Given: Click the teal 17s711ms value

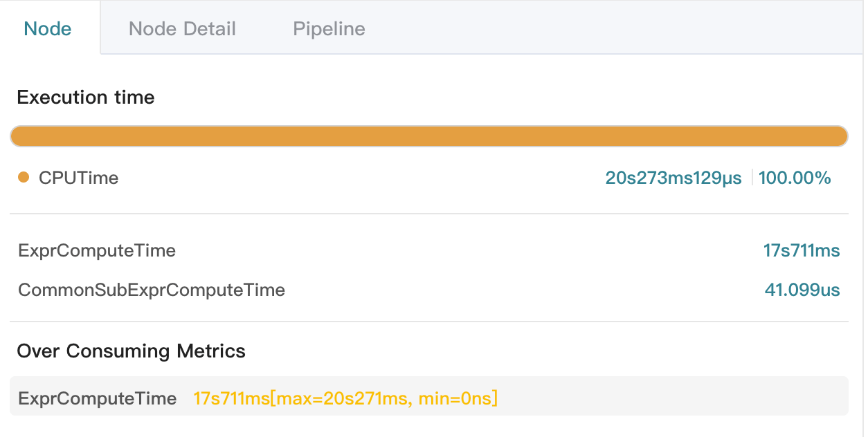Looking at the screenshot, I should pyautogui.click(x=802, y=250).
